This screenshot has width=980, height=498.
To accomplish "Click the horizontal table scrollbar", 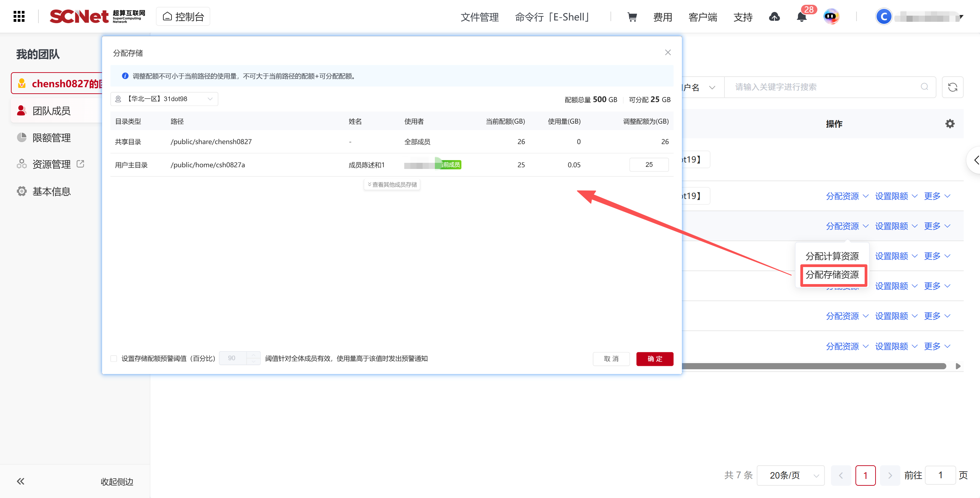I will point(814,366).
